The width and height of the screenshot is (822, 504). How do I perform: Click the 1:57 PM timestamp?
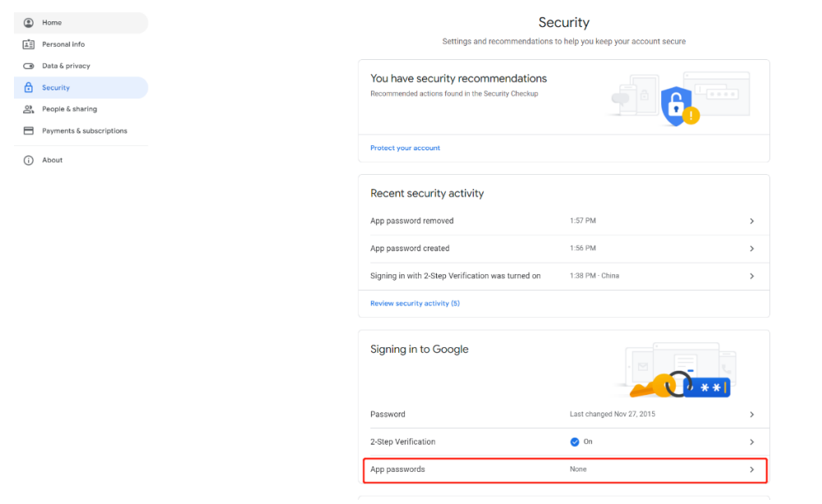582,221
